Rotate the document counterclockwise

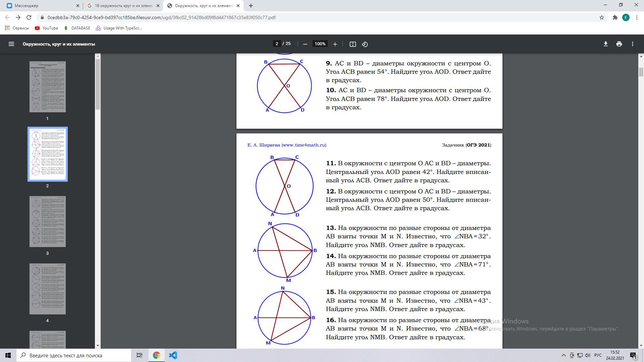[x=365, y=44]
